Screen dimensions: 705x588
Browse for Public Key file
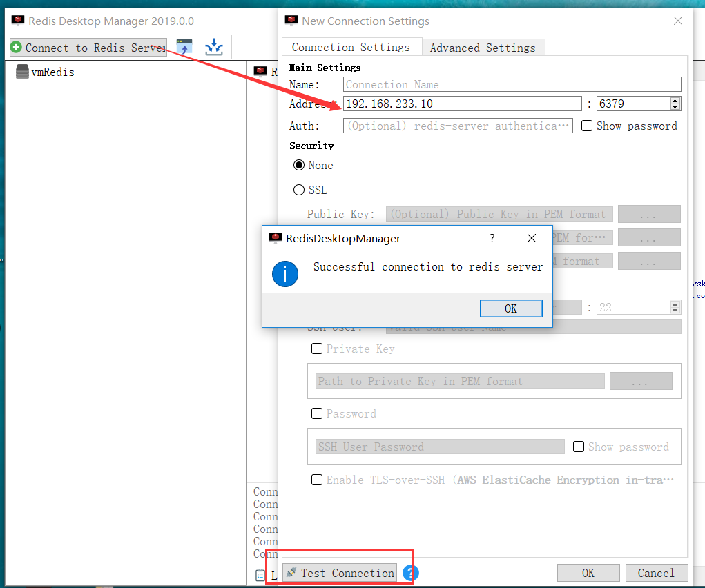point(649,214)
